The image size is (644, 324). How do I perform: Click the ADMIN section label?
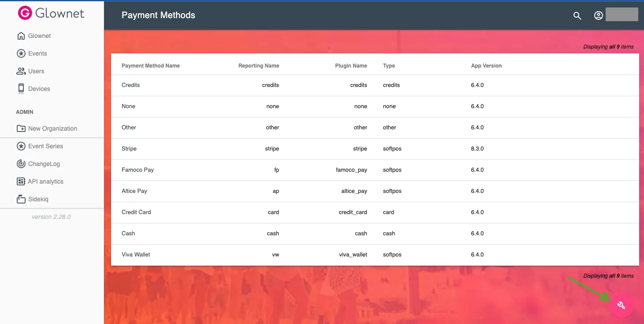(25, 112)
